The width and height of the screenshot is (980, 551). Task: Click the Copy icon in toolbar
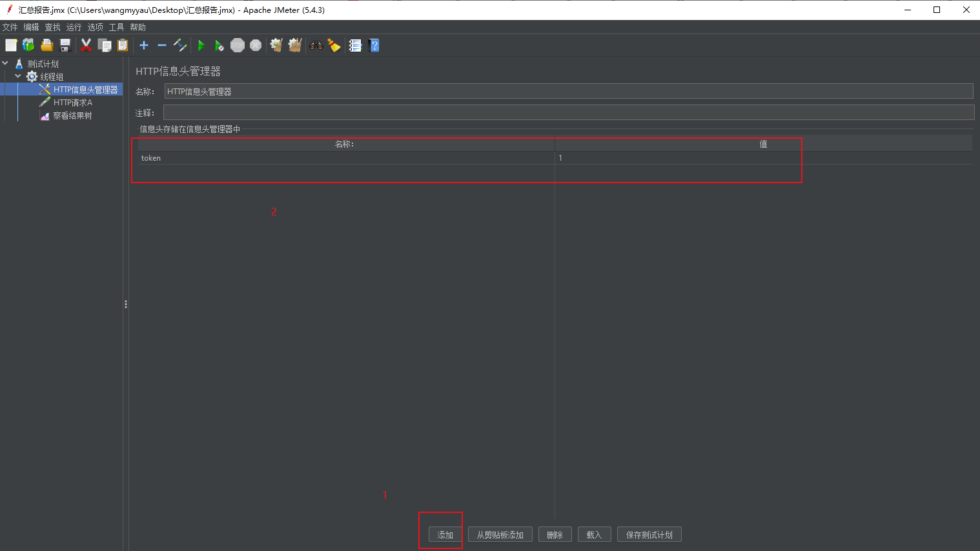[x=105, y=45]
